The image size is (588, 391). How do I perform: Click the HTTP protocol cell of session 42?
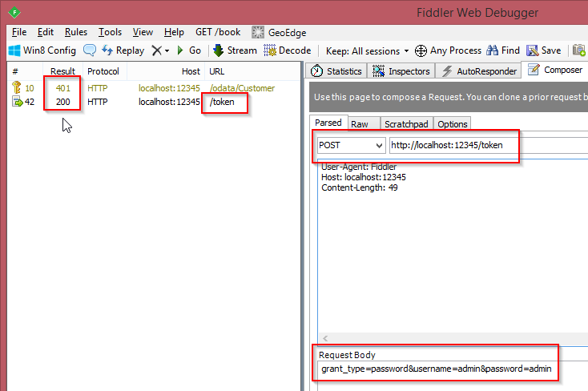[98, 102]
